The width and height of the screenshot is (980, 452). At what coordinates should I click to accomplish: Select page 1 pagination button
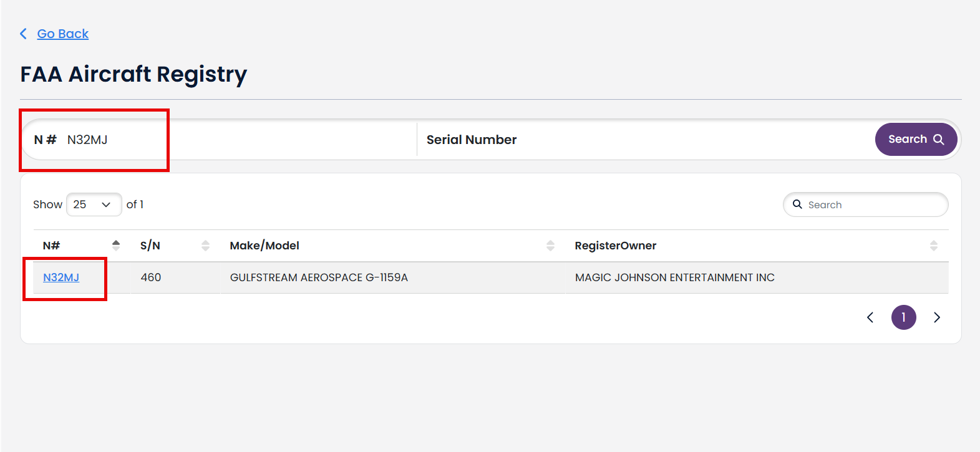tap(903, 317)
